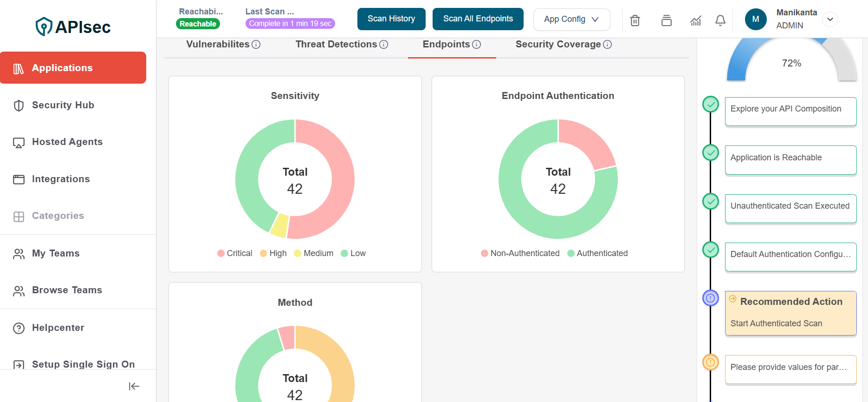Click the stacked layers icon in header

[x=666, y=20]
